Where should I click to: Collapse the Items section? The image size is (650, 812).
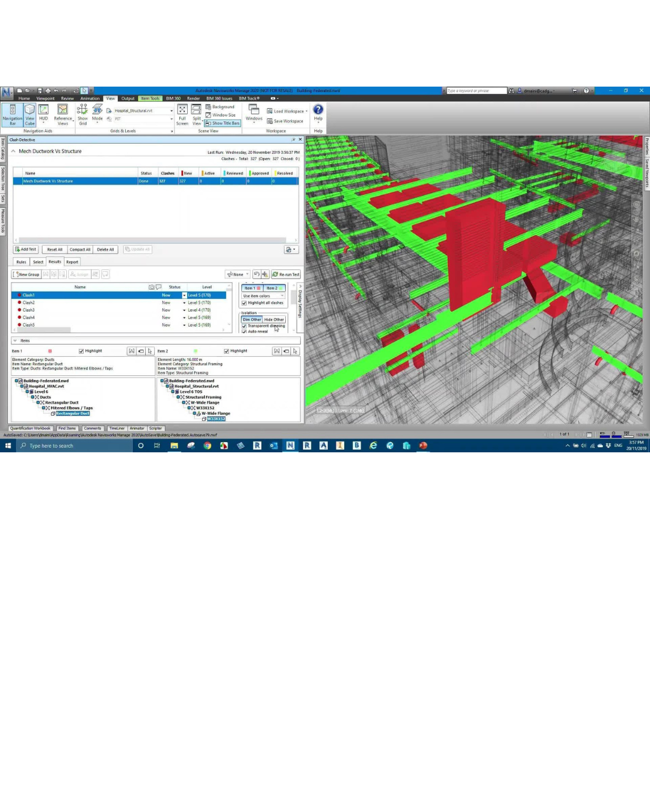[15, 340]
